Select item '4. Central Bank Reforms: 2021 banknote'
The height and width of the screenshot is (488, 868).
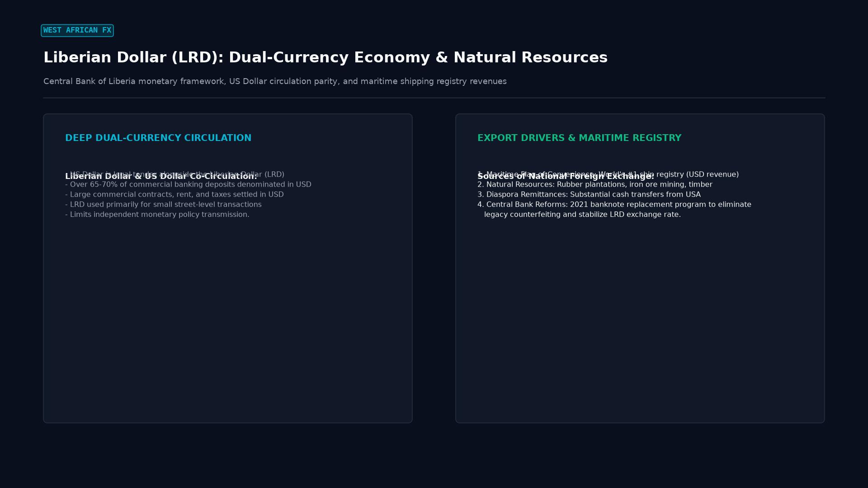tap(614, 204)
